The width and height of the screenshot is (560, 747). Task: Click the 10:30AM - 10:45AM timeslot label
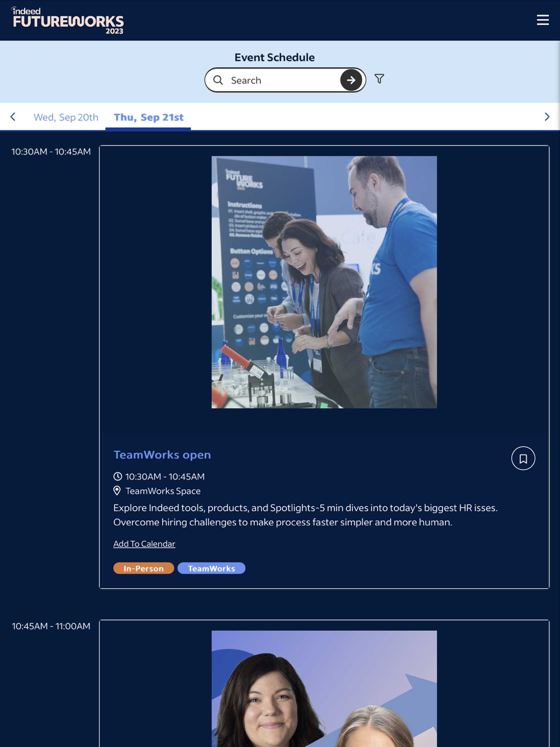point(51,151)
